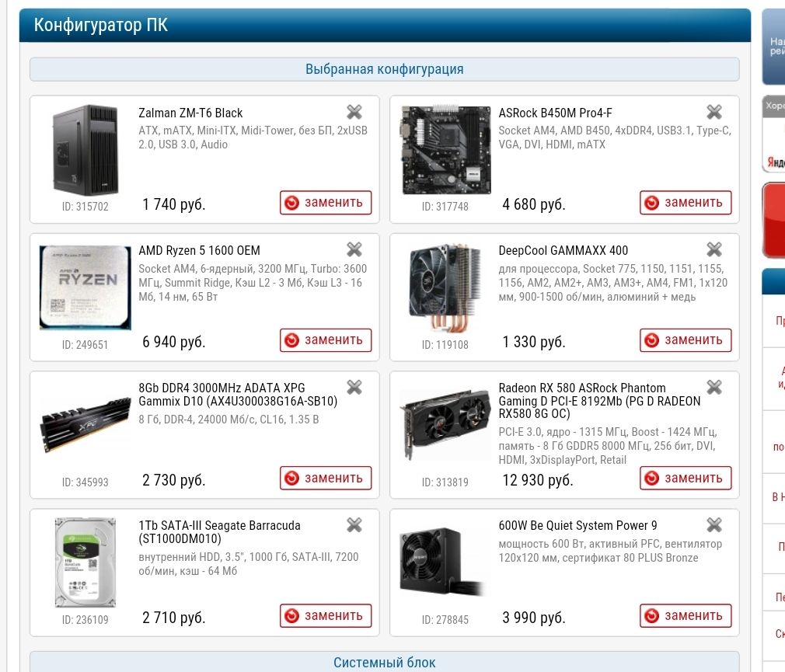Open the 1Tb SATA-III Seagate Barracuda title link
Image resolution: width=785 pixels, height=672 pixels.
pos(219,532)
